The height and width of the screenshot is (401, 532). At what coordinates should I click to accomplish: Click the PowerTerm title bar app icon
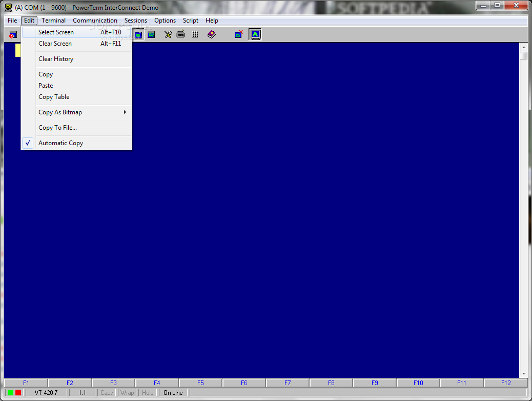[9, 8]
